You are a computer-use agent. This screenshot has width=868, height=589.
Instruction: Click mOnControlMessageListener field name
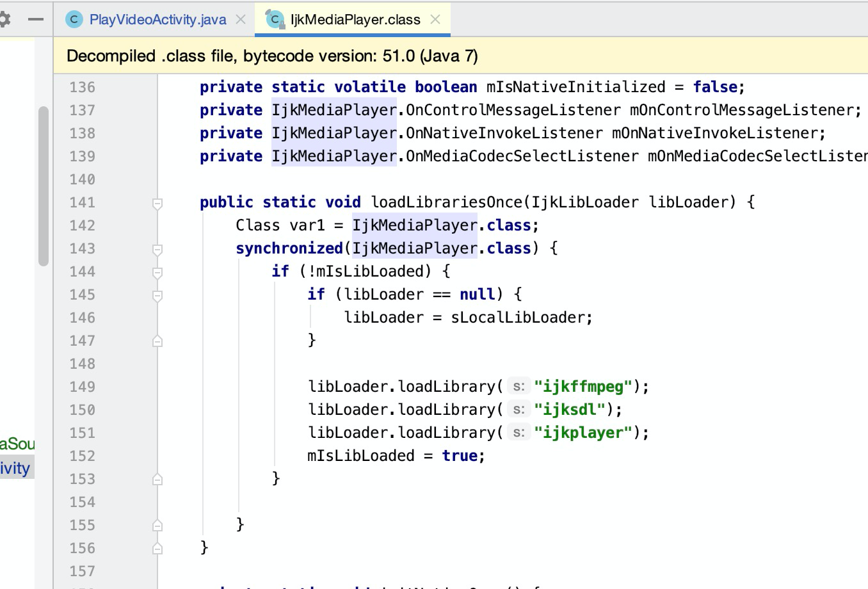(742, 110)
